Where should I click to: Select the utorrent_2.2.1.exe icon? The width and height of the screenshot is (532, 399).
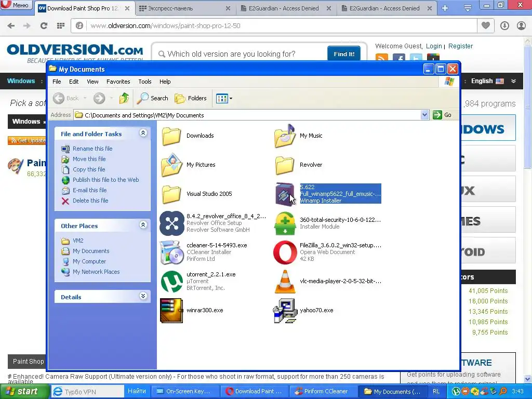171,281
